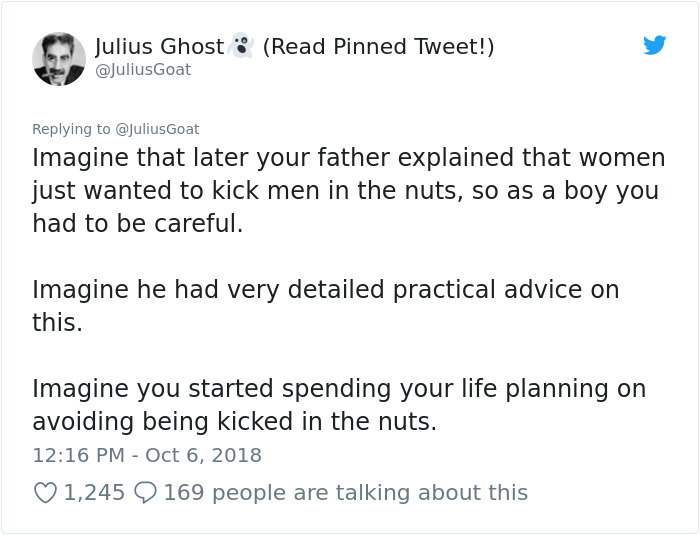The width and height of the screenshot is (700, 535).
Task: Click the "Imagine you started spending" line
Action: (x=338, y=388)
